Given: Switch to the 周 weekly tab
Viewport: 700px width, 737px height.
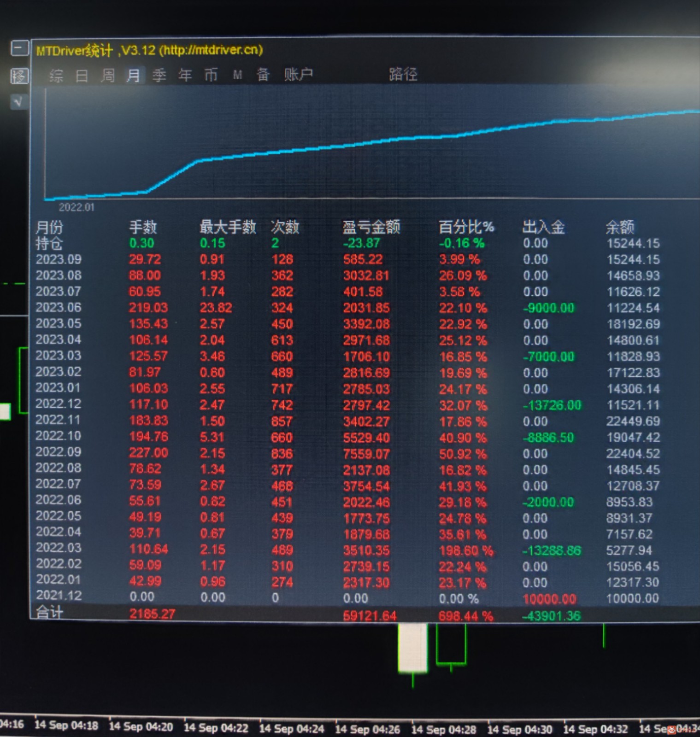Looking at the screenshot, I should (x=107, y=75).
